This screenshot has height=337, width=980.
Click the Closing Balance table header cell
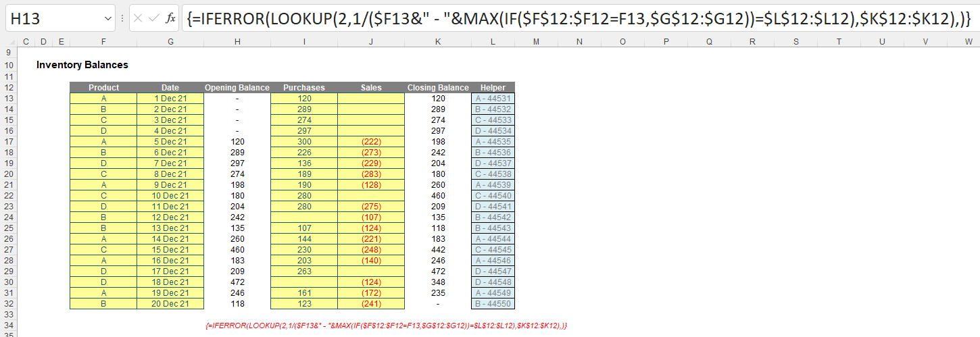[437, 87]
